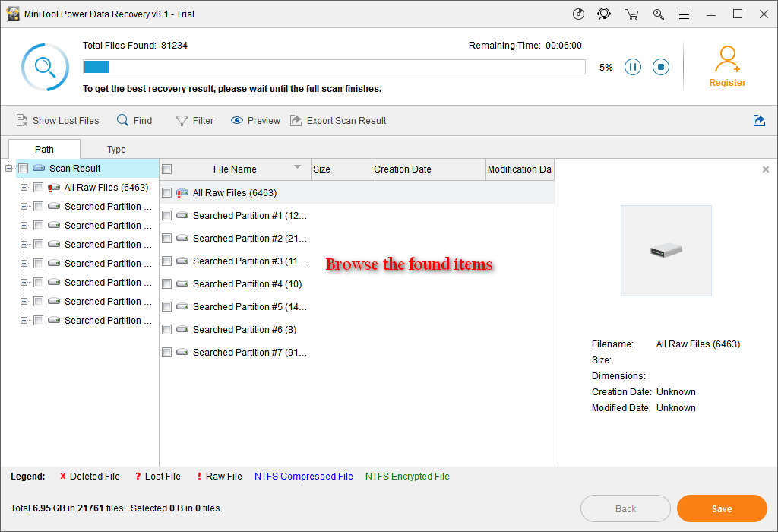
Task: Sort by the Size column header
Action: tap(341, 169)
